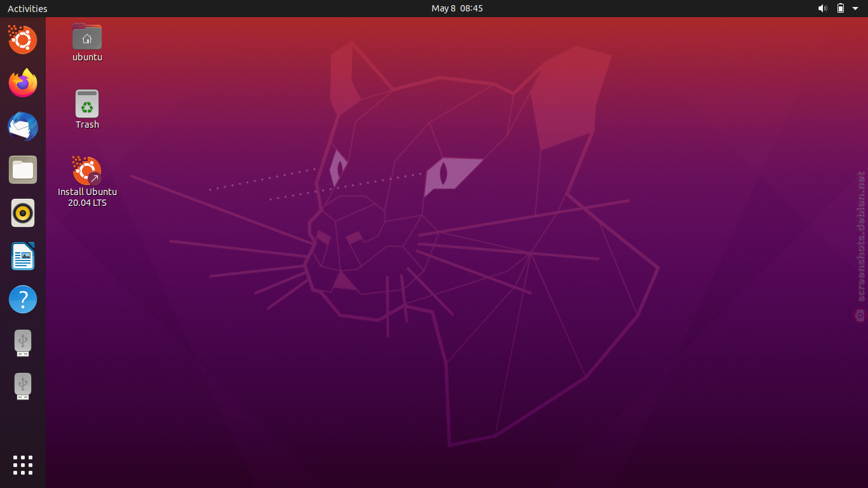This screenshot has height=488, width=868.
Task: Click the "Trash" text label
Action: tap(87, 125)
